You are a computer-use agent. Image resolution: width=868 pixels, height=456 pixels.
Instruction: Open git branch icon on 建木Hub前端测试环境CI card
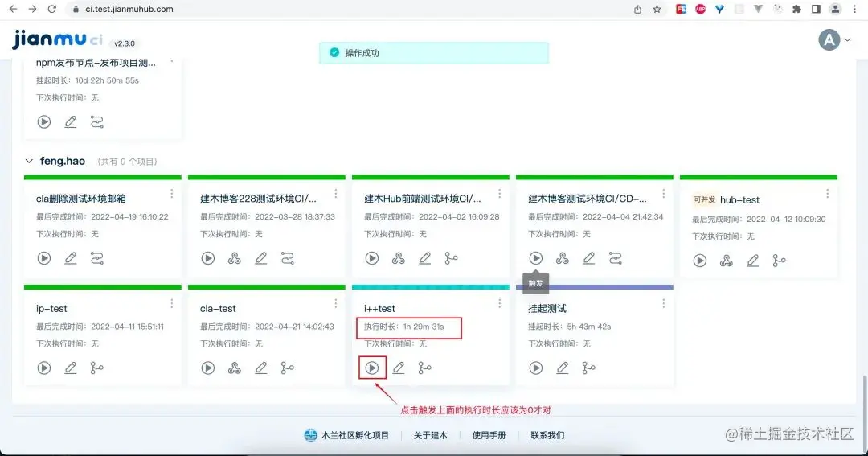tap(451, 258)
